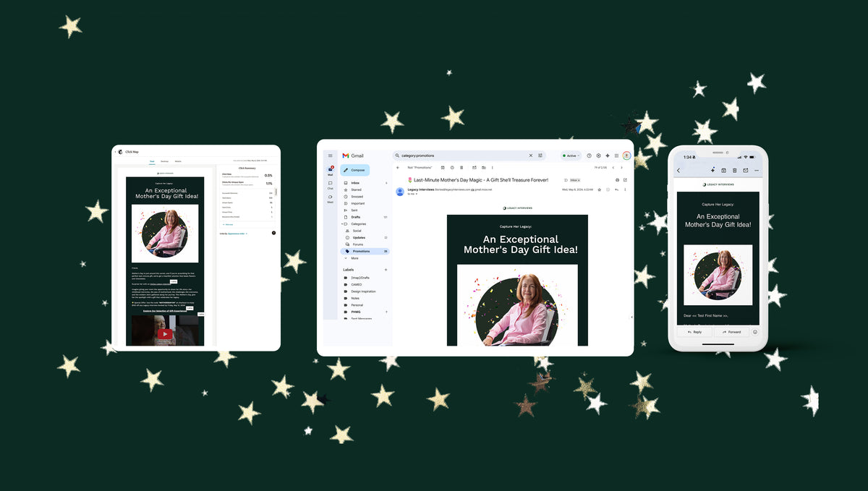The height and width of the screenshot is (491, 868).
Task: Show search options filter icon
Action: 540,155
